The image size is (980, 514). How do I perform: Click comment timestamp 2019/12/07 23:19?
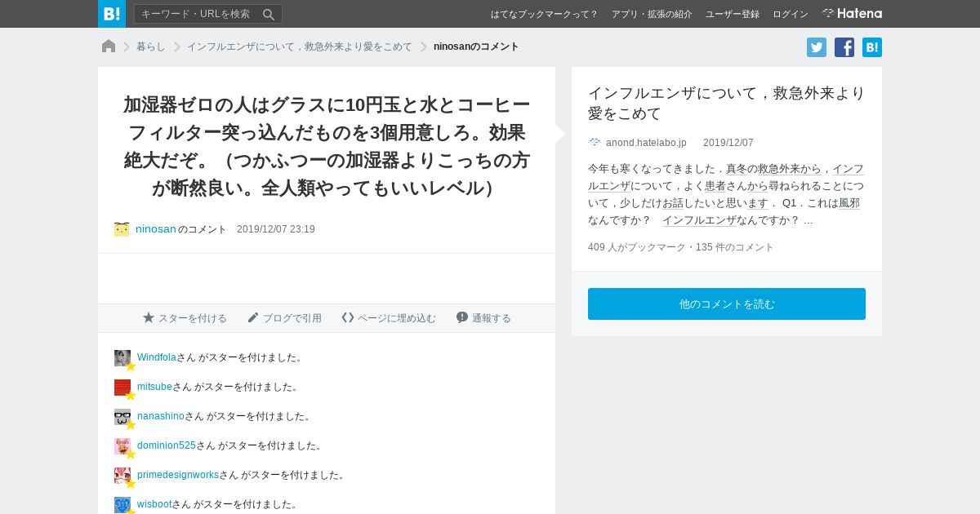pos(276,229)
